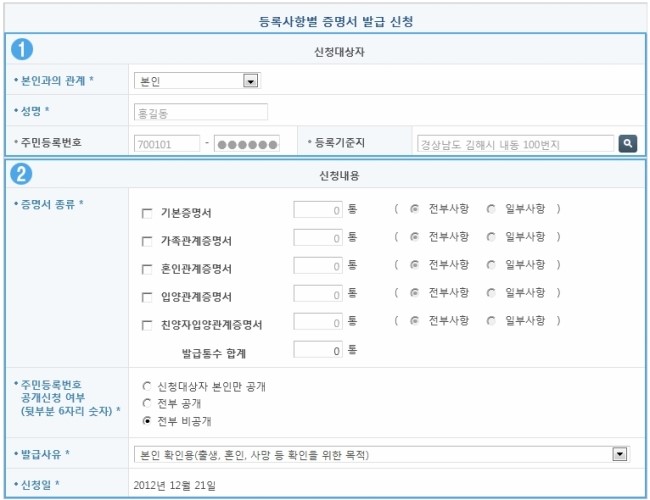This screenshot has height=500, width=650.
Task: Select the 친양자입양관계증명서 checkbox
Action: coord(147,325)
